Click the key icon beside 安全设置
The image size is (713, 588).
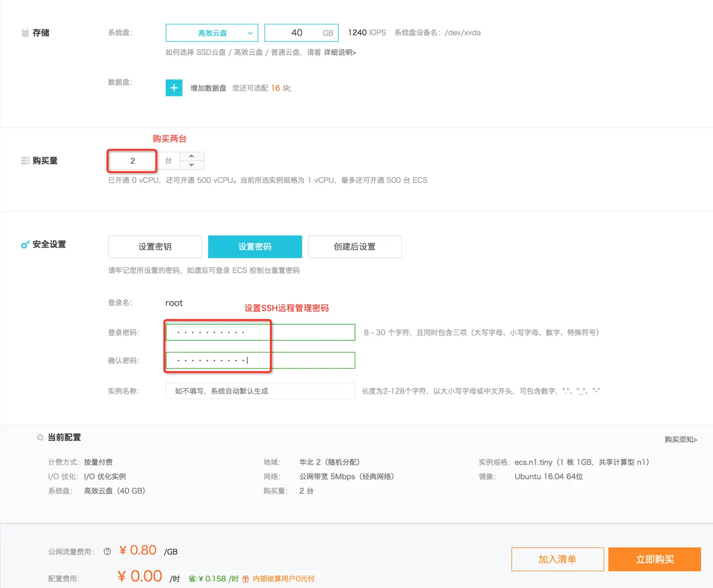pyautogui.click(x=25, y=245)
